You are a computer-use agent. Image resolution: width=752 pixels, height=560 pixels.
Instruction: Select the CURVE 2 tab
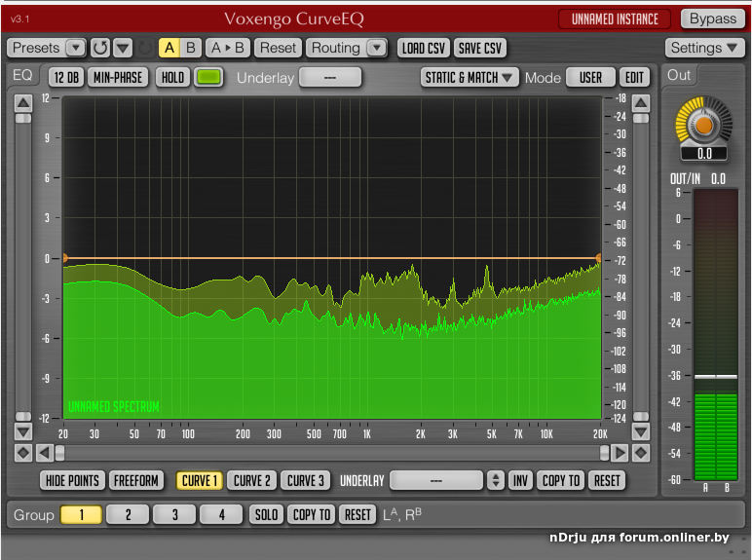252,480
